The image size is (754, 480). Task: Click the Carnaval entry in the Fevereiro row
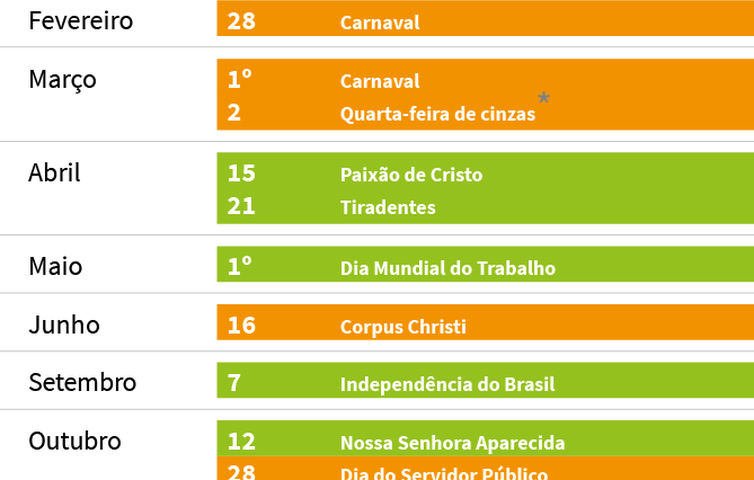379,22
